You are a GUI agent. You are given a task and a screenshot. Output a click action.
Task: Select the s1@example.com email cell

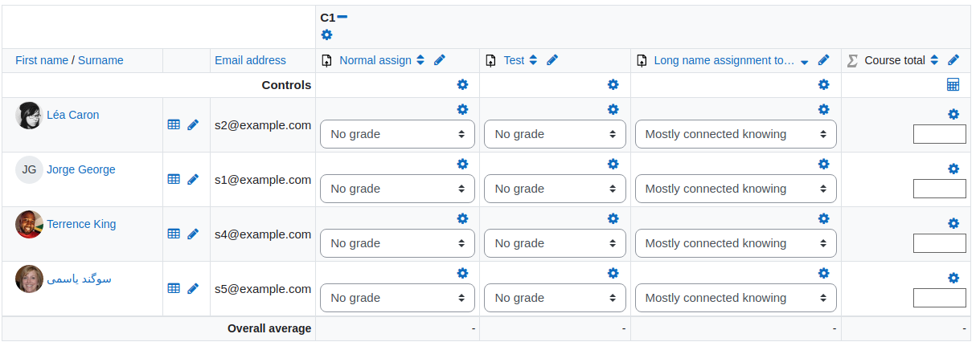pyautogui.click(x=263, y=179)
